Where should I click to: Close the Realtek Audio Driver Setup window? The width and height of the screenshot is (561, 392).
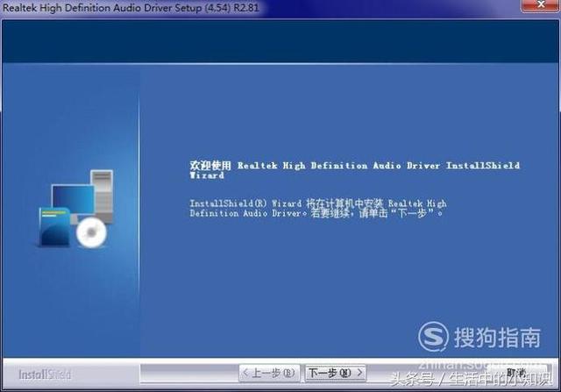540,5
